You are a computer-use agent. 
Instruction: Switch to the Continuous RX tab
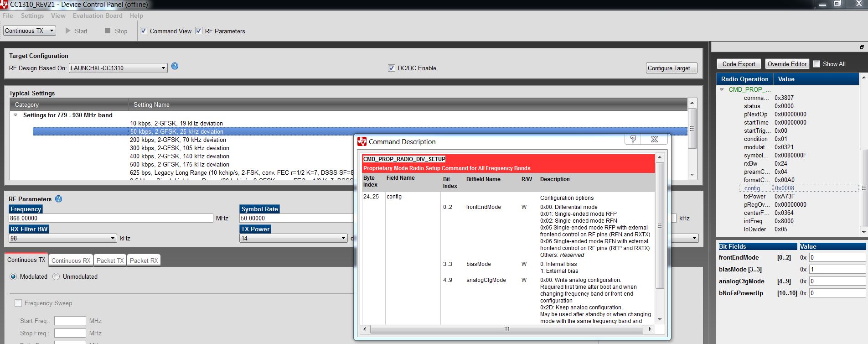click(x=71, y=261)
